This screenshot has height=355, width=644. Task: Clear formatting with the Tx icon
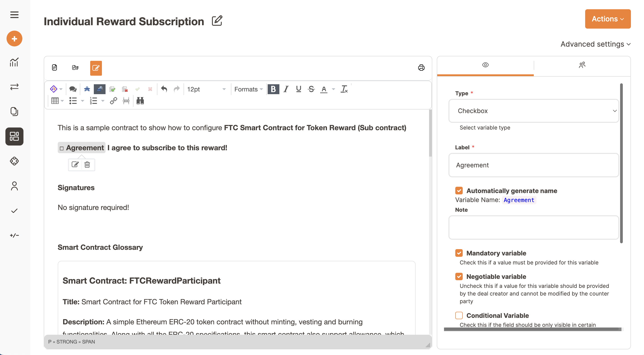[344, 89]
